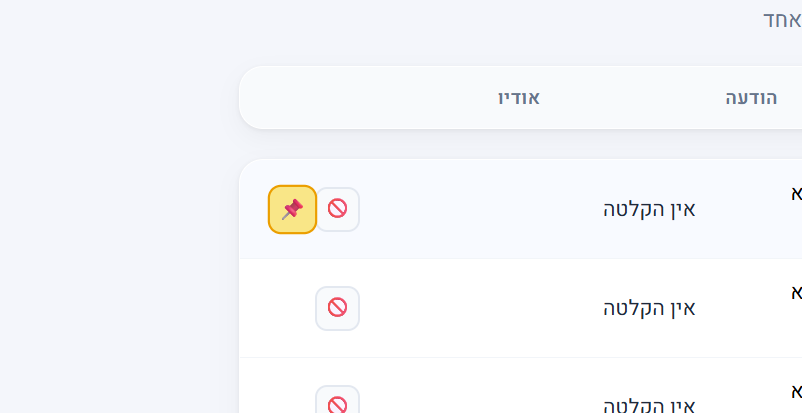The width and height of the screenshot is (802, 413).
Task: Open the truncated message in the third row
Action: pos(796,389)
